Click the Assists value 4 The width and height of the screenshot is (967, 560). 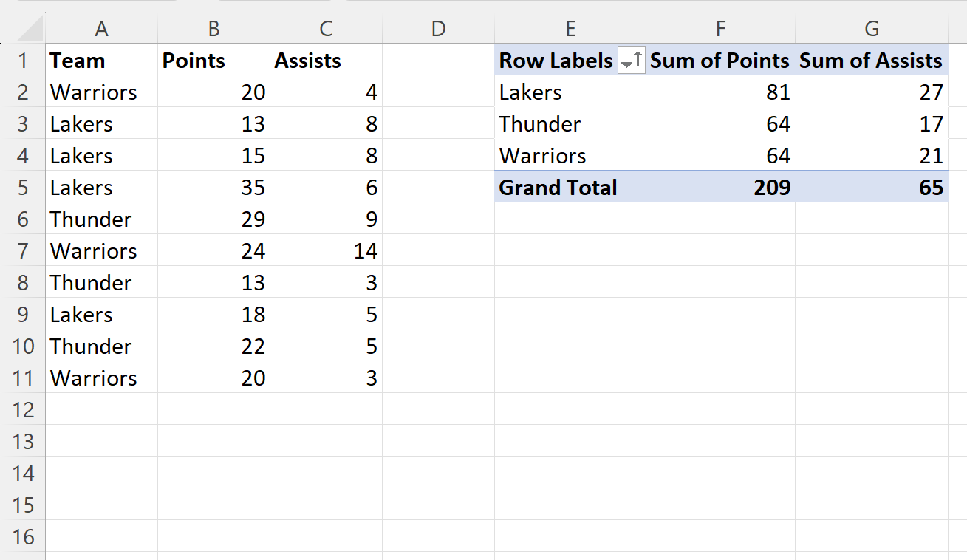326,92
